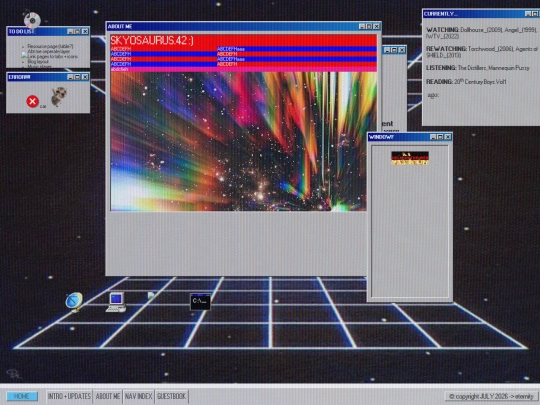
Task: Minimize the window hidden behind About Me
Action: coord(387,50)
